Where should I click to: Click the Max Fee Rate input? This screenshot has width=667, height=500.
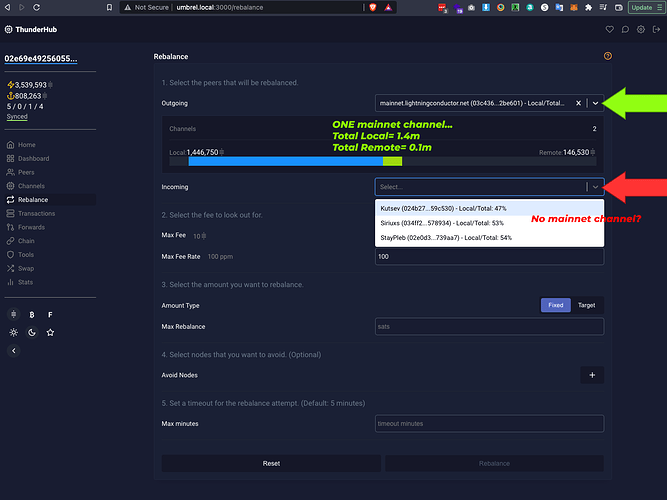[x=489, y=257]
